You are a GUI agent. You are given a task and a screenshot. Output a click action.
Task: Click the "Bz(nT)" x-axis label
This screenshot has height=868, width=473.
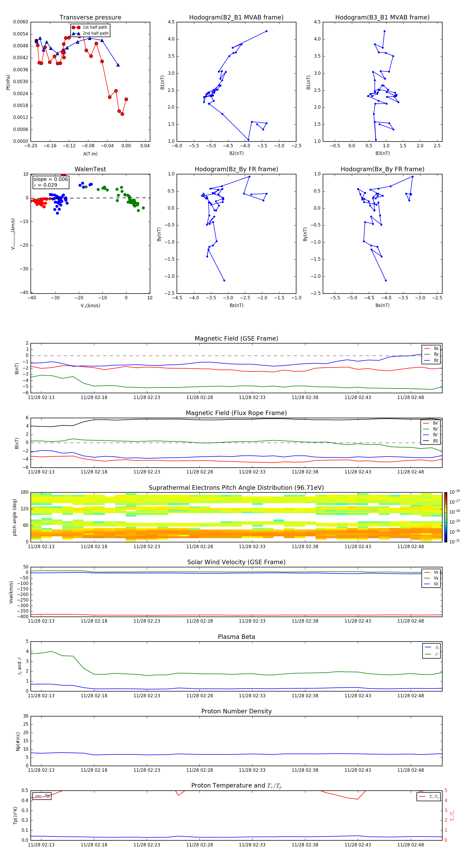coord(236,305)
